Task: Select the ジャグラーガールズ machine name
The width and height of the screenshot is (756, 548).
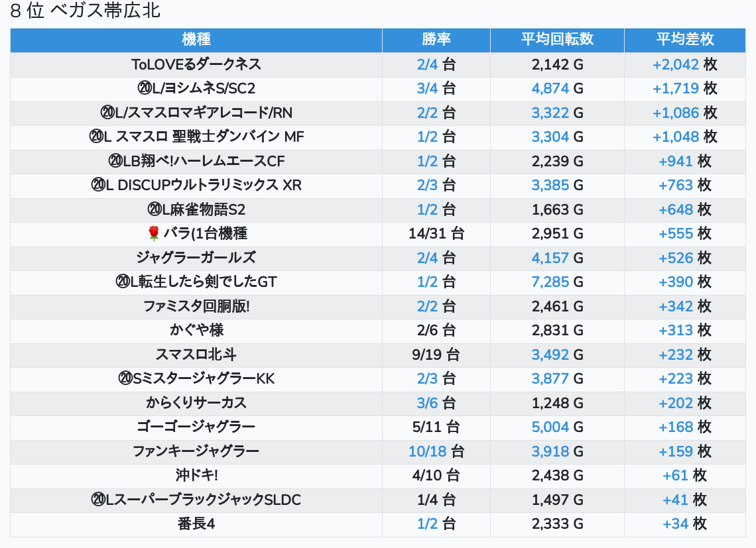Action: (x=196, y=258)
